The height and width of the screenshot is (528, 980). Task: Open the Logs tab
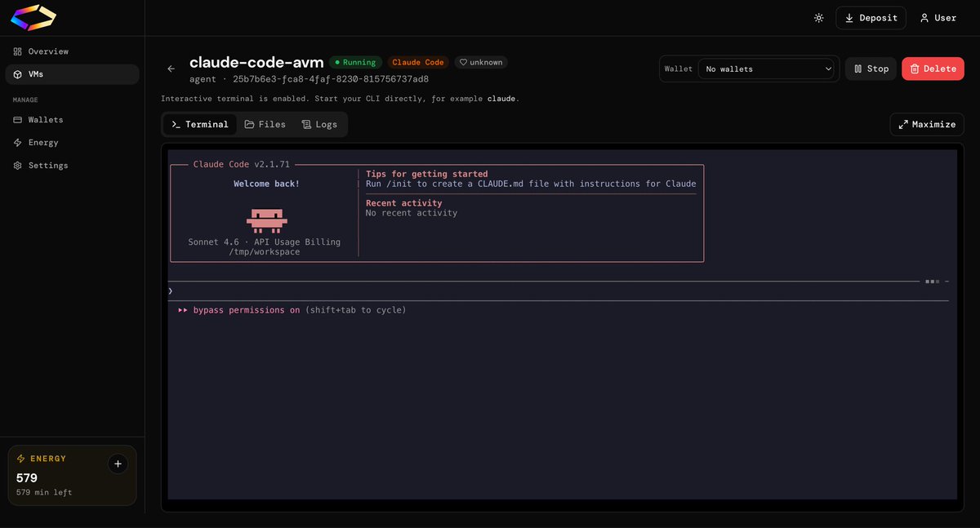pyautogui.click(x=319, y=124)
